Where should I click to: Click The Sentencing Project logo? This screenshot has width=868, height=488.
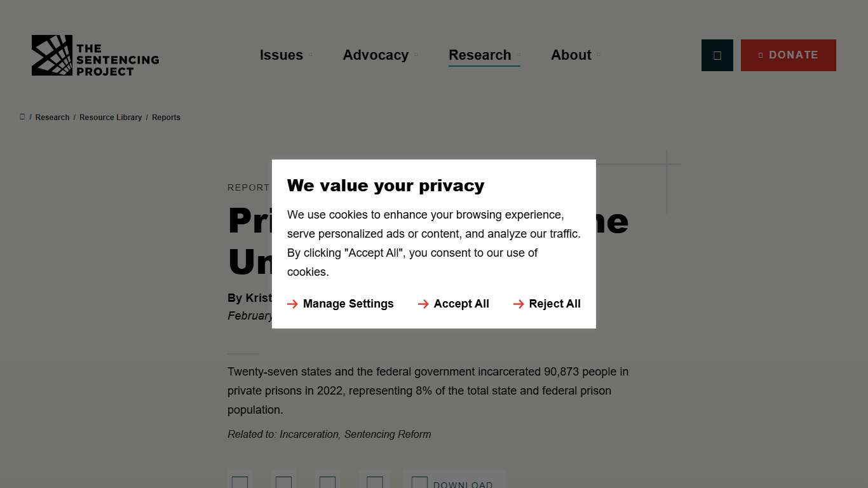pyautogui.click(x=95, y=55)
